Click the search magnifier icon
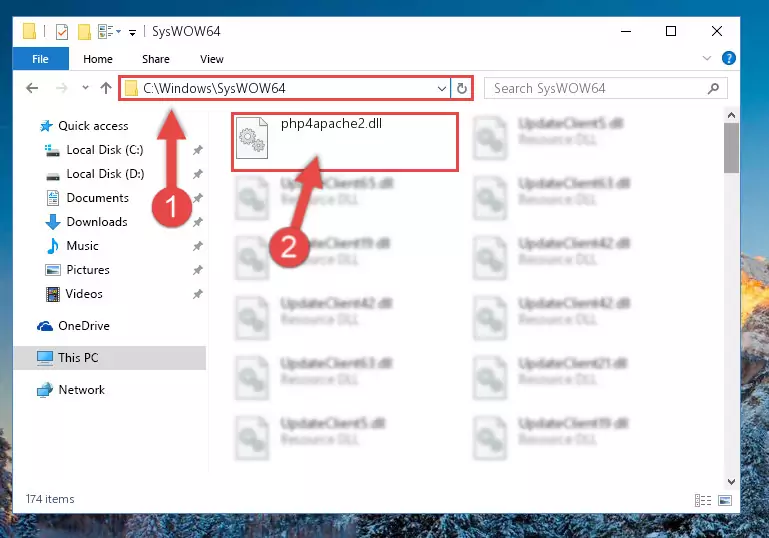769x538 pixels. tap(714, 88)
